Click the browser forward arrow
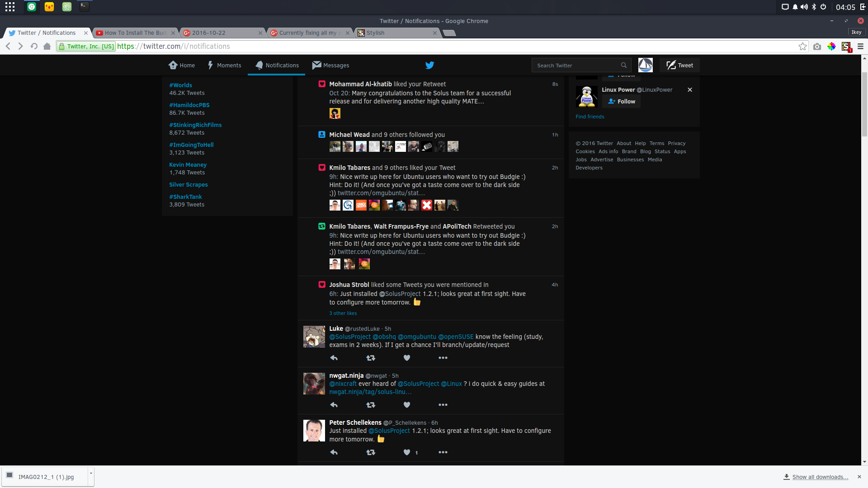This screenshot has height=488, width=868. coord(20,46)
